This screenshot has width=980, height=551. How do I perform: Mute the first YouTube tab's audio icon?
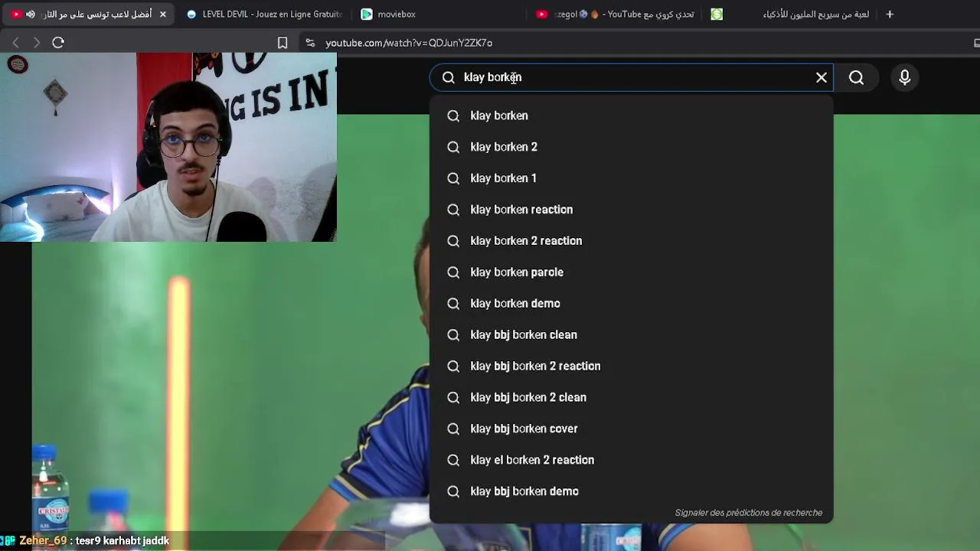click(x=31, y=14)
